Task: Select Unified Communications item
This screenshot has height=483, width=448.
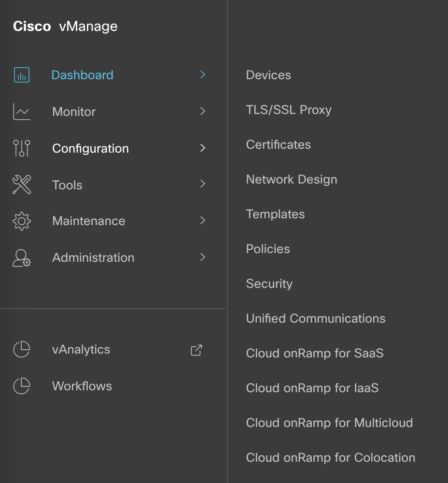Action: [316, 319]
